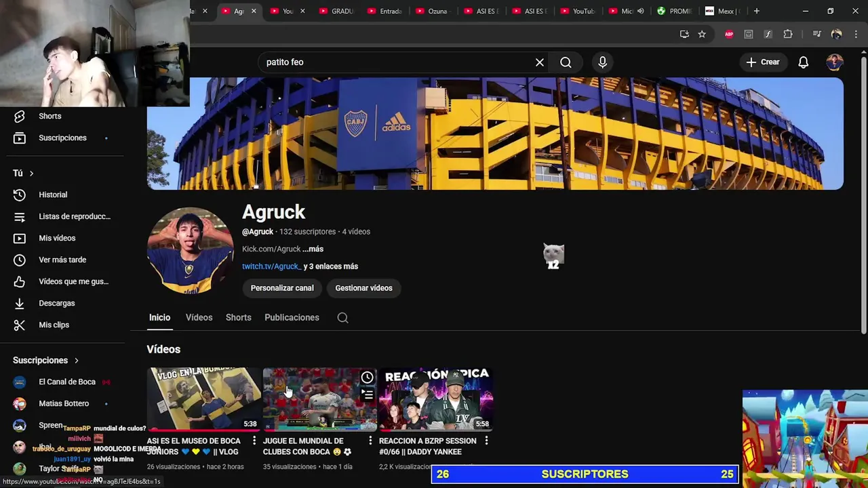Open YouTube notifications bell
The height and width of the screenshot is (488, 868).
[x=803, y=62]
